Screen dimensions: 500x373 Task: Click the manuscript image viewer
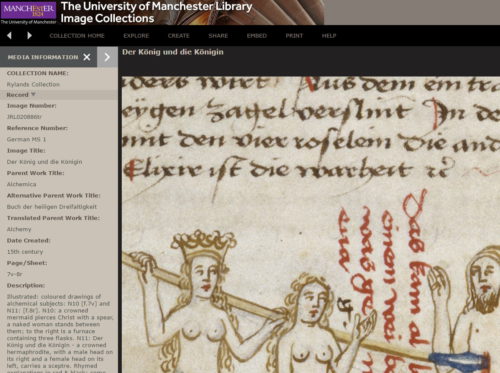[x=311, y=224]
